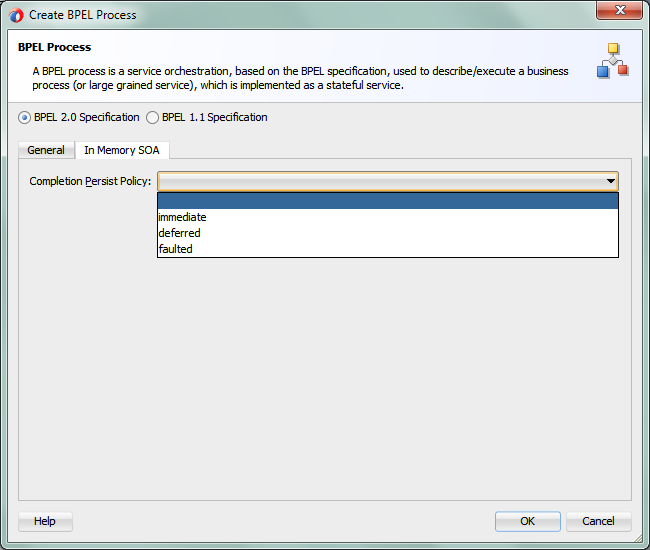
Task: Click the Cancel button
Action: pos(599,521)
